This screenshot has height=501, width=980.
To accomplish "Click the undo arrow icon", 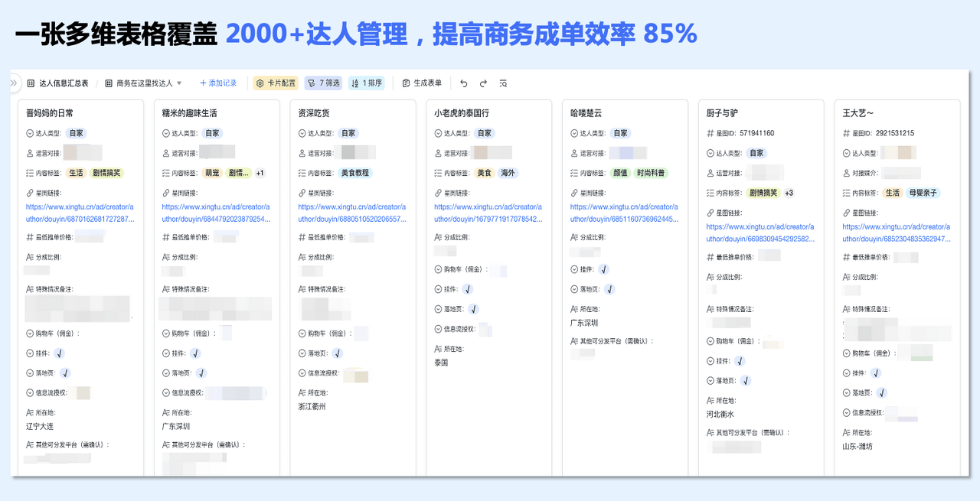I will pyautogui.click(x=463, y=83).
